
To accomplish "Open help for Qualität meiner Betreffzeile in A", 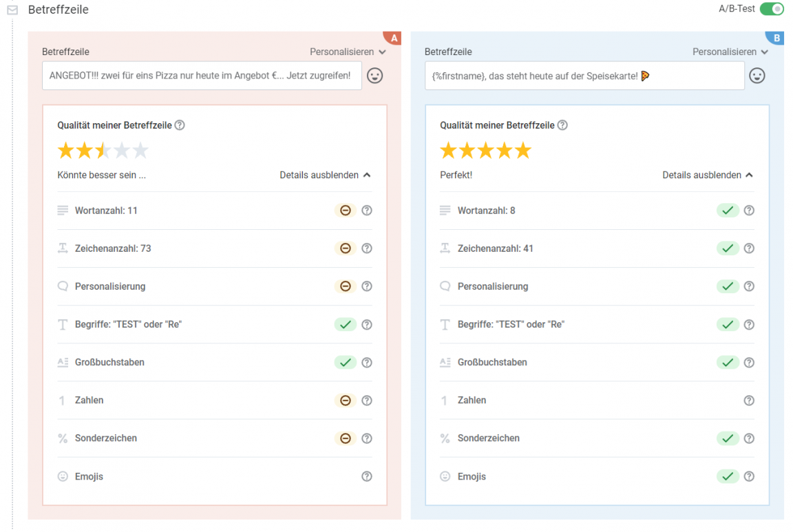I will (180, 125).
